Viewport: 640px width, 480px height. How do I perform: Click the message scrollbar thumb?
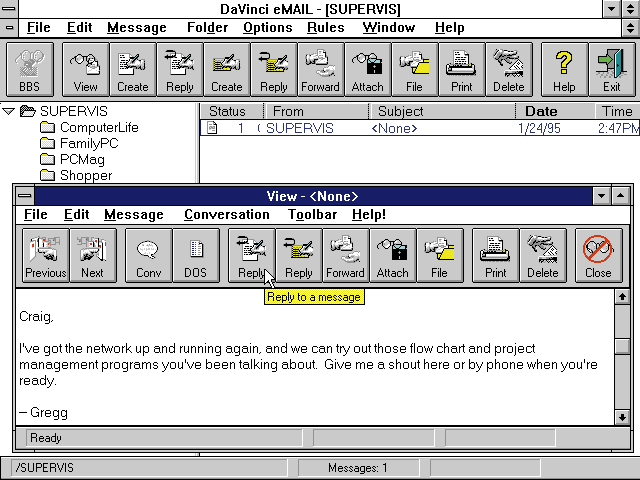[622, 347]
